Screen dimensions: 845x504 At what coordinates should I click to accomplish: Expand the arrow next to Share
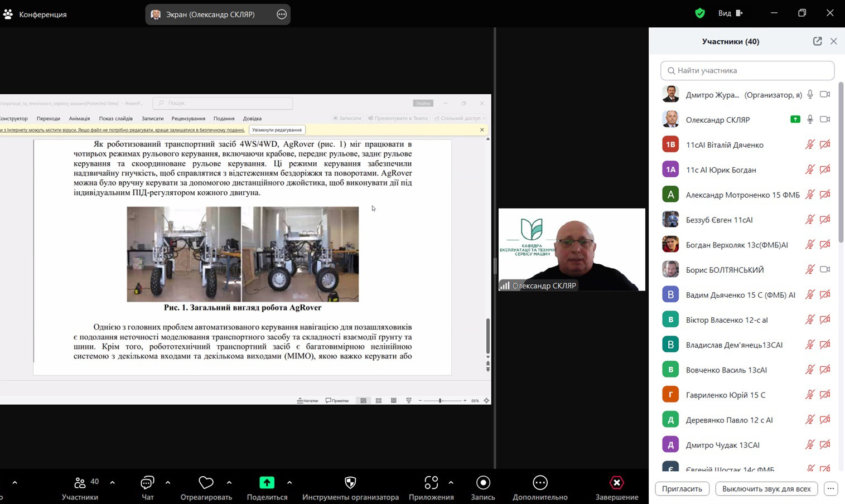coord(289,483)
